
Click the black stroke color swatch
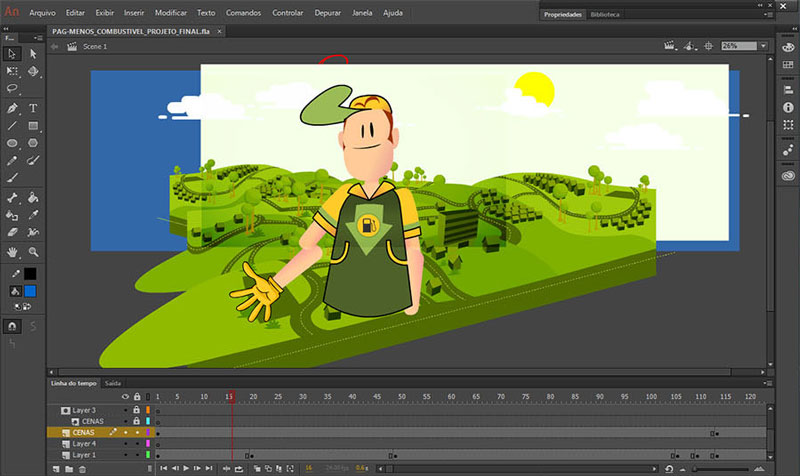pos(30,274)
